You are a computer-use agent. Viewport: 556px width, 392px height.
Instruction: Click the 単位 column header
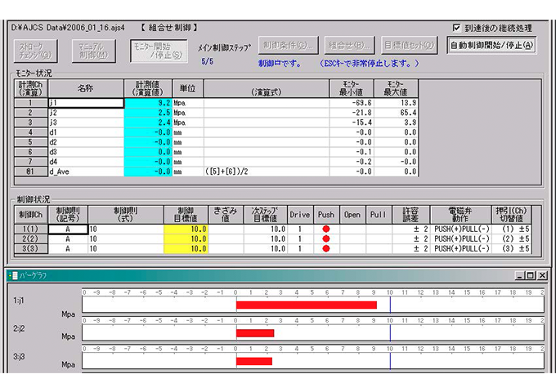coord(188,88)
